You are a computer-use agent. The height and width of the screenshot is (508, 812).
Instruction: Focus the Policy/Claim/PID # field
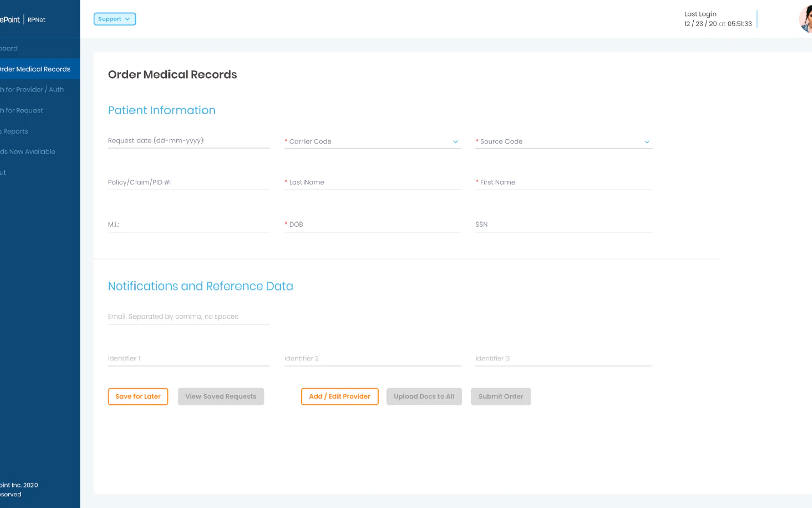(x=189, y=182)
